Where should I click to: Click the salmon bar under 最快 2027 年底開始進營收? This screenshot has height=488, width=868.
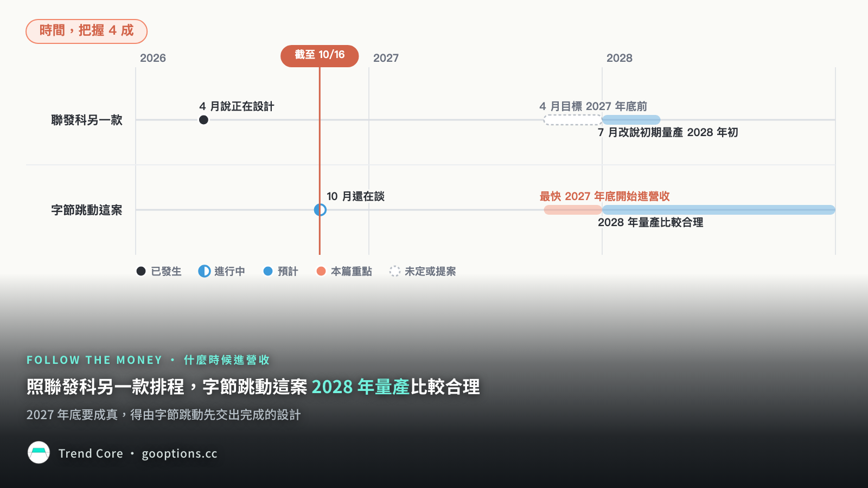pyautogui.click(x=573, y=210)
